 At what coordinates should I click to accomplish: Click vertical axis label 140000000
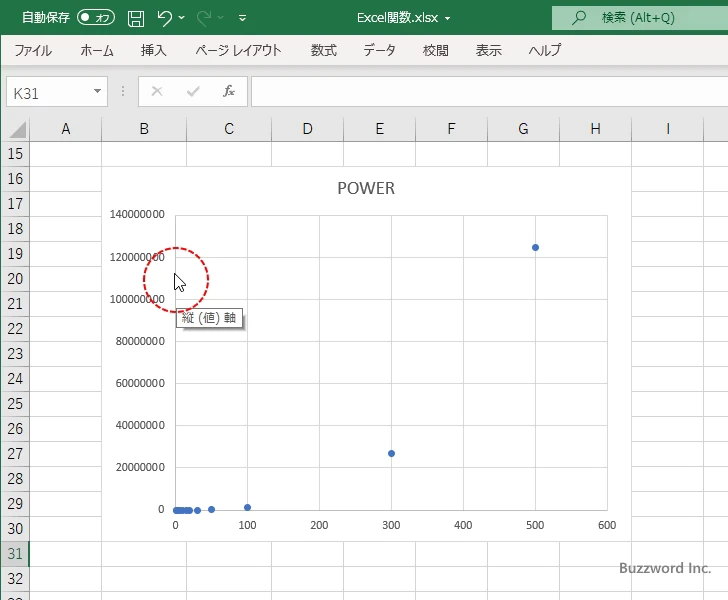137,214
